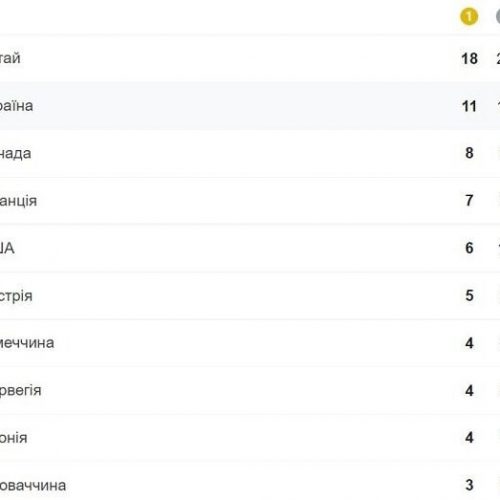This screenshot has height=500, width=500.
Task: Select the Японія row
Action: click(x=250, y=438)
